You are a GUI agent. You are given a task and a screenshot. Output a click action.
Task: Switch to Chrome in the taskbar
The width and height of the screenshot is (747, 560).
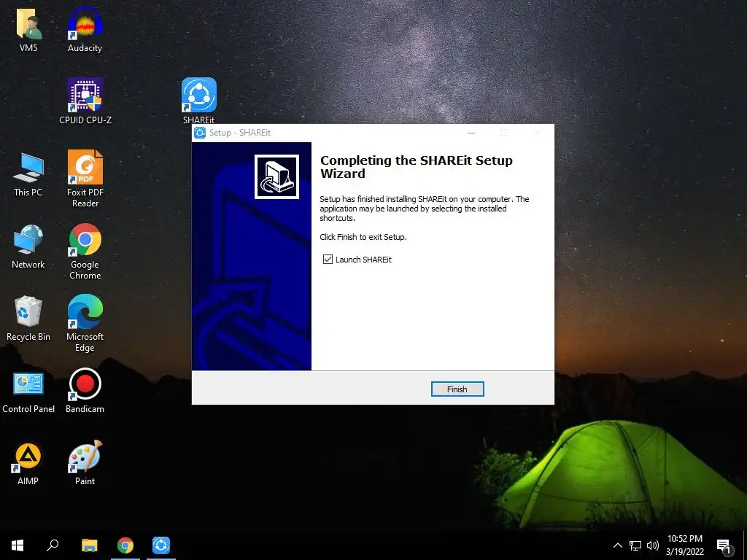125,545
